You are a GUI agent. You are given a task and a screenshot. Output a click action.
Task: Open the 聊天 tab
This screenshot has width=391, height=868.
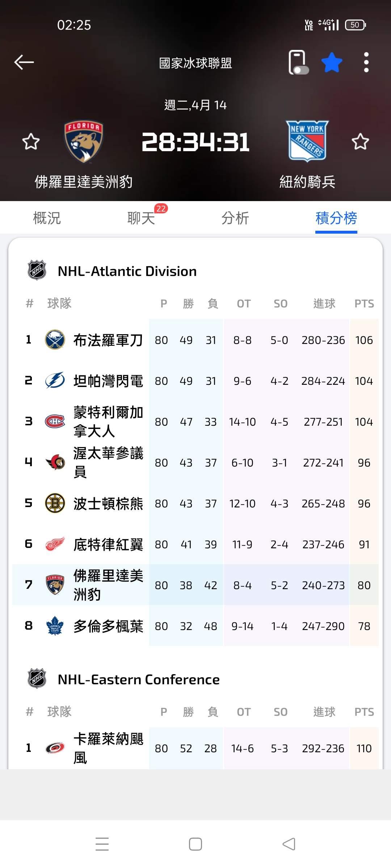141,218
